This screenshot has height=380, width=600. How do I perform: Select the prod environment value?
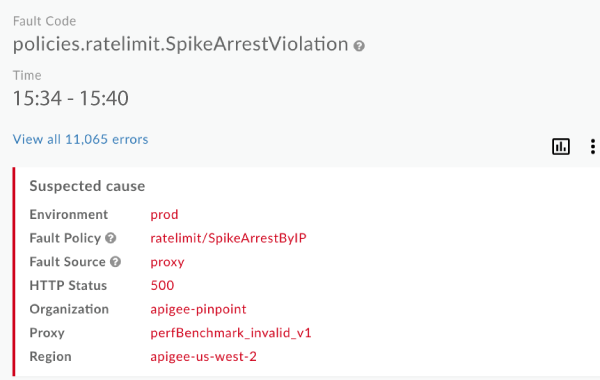164,215
